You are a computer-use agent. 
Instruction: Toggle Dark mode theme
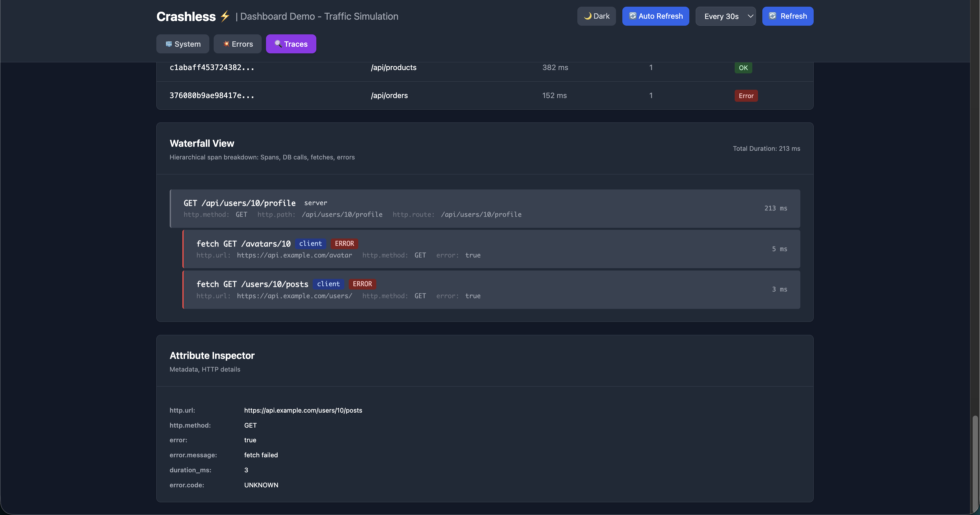(x=596, y=16)
